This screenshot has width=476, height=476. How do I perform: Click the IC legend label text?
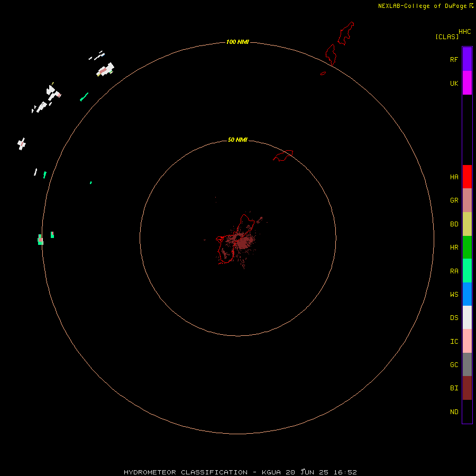[454, 342]
